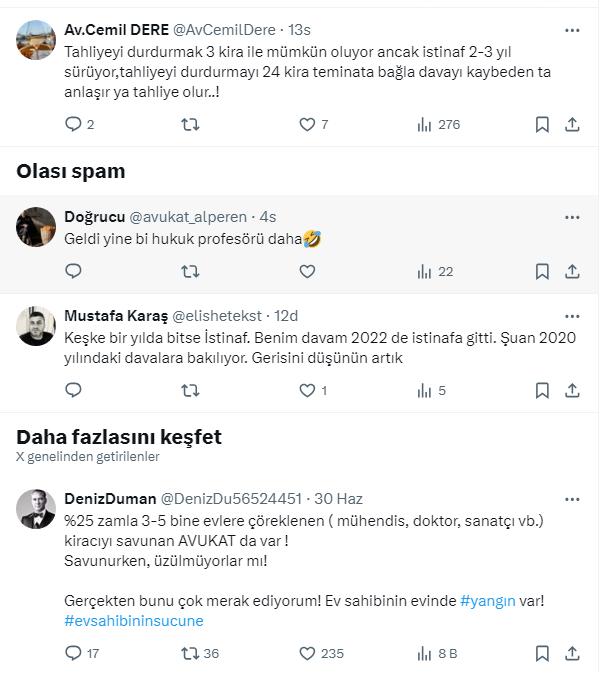Reply to Mustafa Karaş's tweet
Image resolution: width=603 pixels, height=673 pixels.
tap(73, 390)
